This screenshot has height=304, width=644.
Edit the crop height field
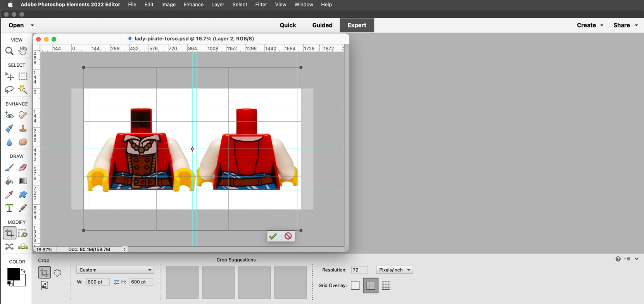(141, 282)
